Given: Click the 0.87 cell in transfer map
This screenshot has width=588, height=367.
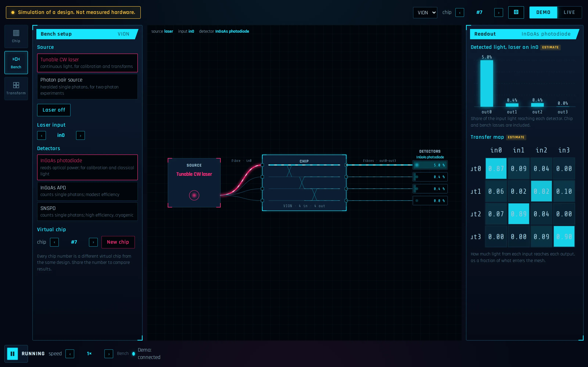Looking at the screenshot, I should 496,168.
